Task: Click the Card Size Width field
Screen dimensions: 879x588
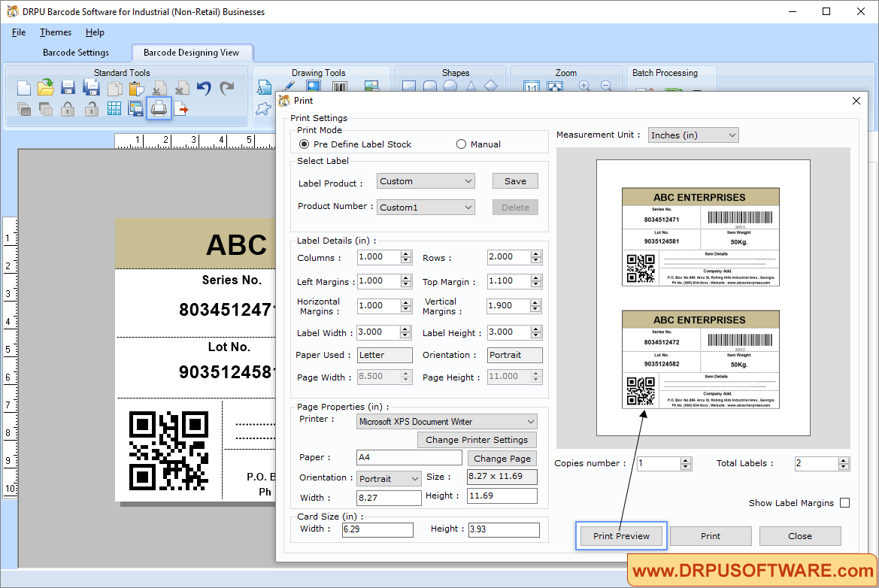Action: point(377,530)
